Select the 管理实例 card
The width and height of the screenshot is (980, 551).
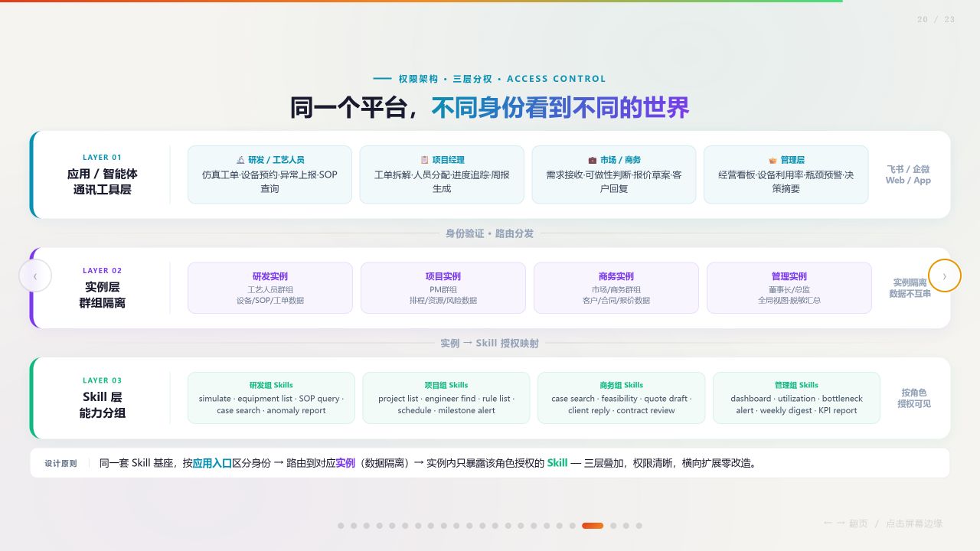[789, 288]
